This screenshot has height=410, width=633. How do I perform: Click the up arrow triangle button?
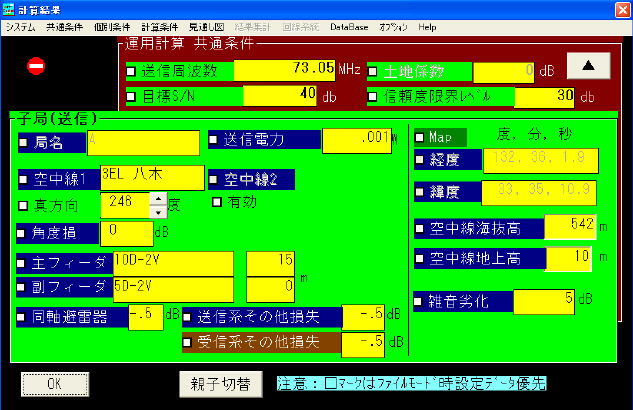[589, 67]
